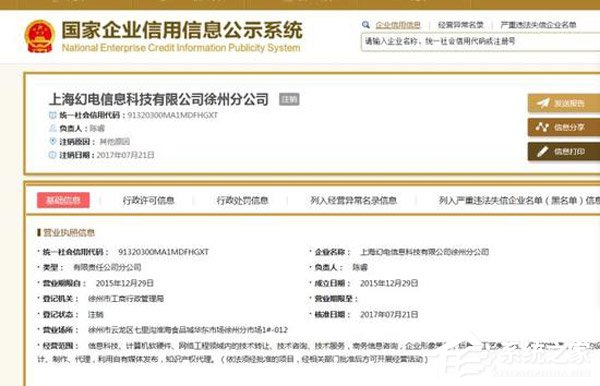Click the 登记状态 value 注销
The height and width of the screenshot is (386, 600).
pyautogui.click(x=96, y=314)
